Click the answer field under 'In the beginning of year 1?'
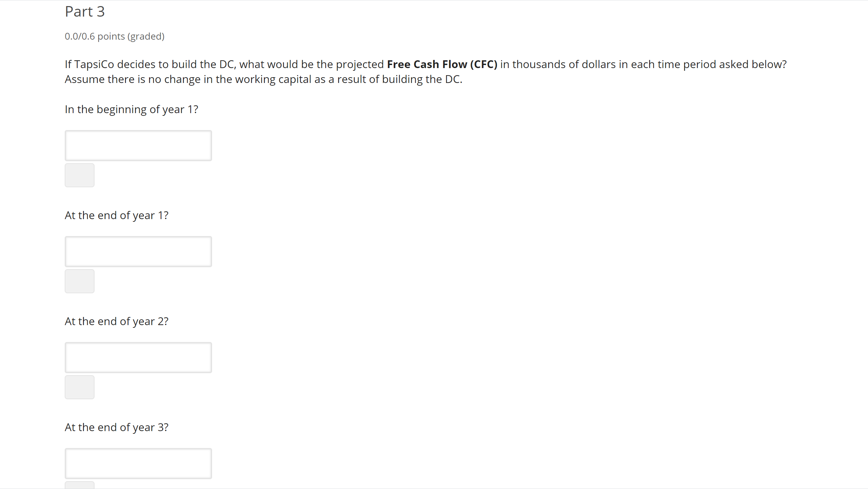 click(x=138, y=145)
